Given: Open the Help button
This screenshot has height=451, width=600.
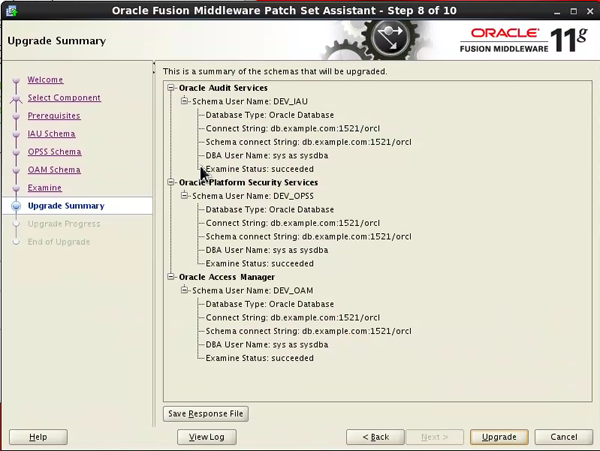Looking at the screenshot, I should pos(38,437).
